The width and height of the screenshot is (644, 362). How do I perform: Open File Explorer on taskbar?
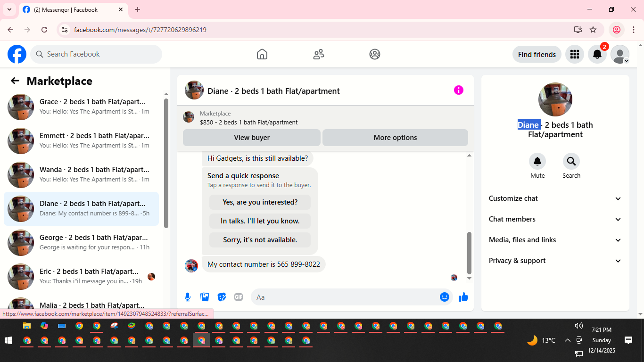coord(27,326)
